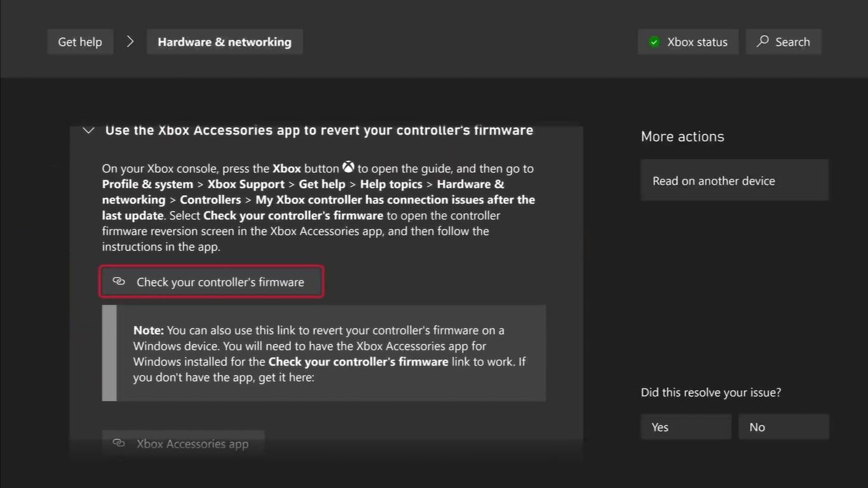This screenshot has height=488, width=868.
Task: Click the breadcrumb arrow after Get help
Action: click(x=130, y=42)
